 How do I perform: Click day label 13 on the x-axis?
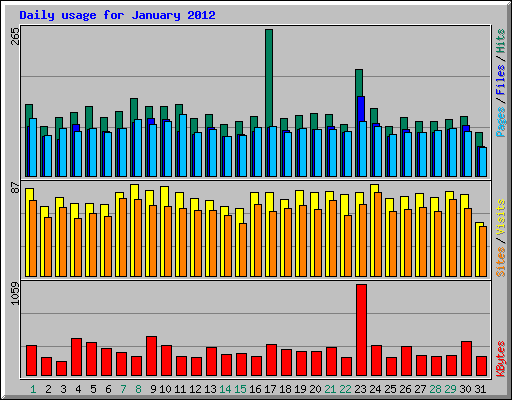pyautogui.click(x=210, y=389)
